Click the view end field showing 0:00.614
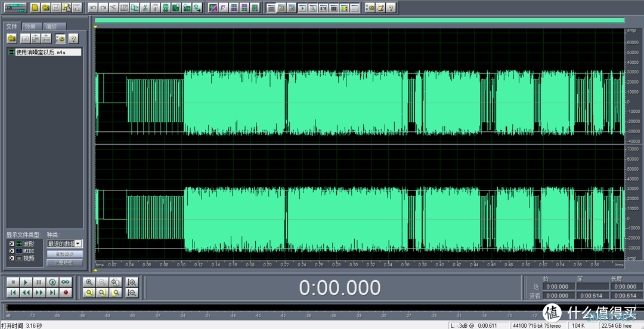644x329 pixels. (592, 296)
